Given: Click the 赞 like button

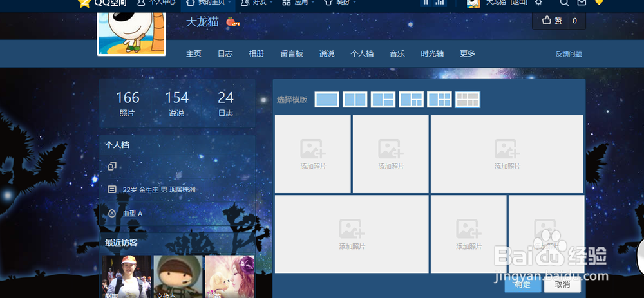Looking at the screenshot, I should pos(552,21).
